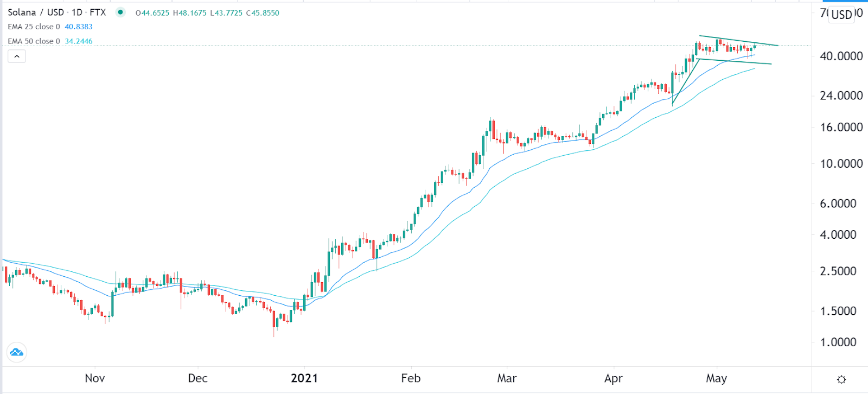The height and width of the screenshot is (394, 868).
Task: Click the 6.0000 price axis label
Action: click(x=838, y=204)
